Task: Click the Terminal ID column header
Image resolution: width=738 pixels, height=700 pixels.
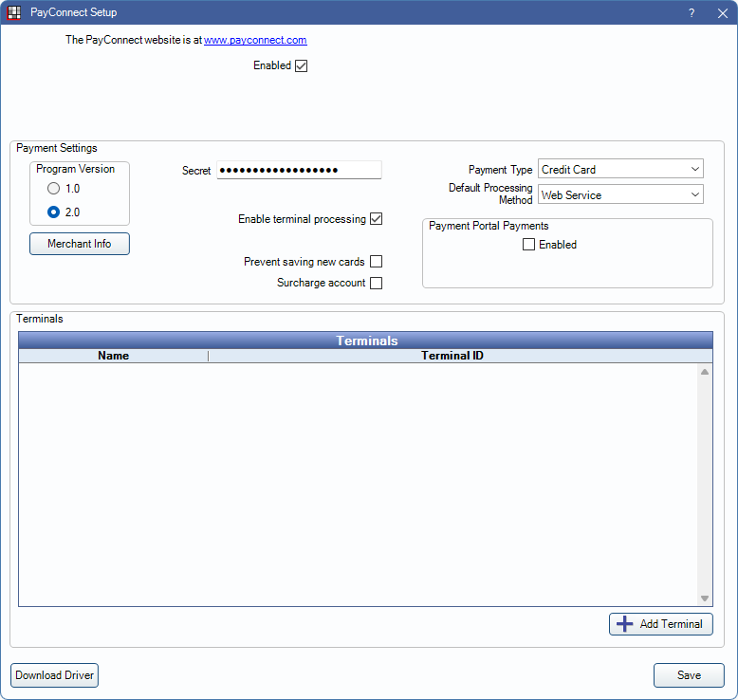Action: [x=452, y=356]
